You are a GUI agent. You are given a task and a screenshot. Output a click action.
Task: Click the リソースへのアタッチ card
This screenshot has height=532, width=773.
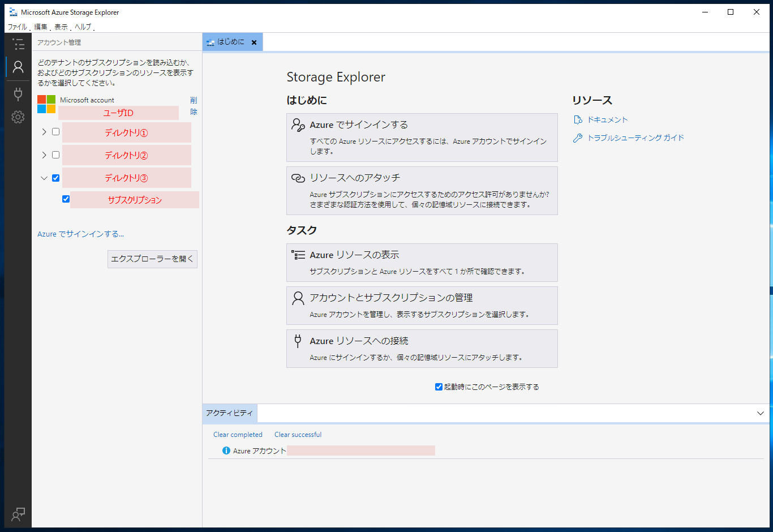tap(422, 191)
